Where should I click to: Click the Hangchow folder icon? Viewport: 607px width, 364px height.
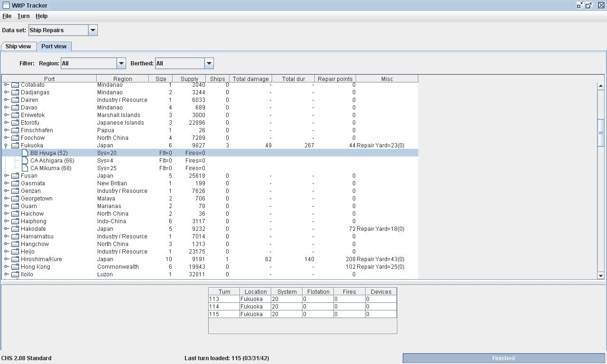click(x=15, y=244)
